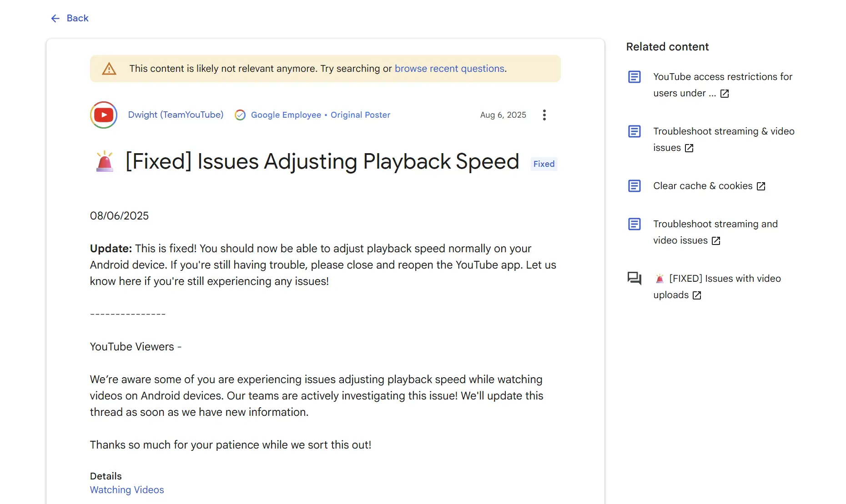Screen dimensions: 846x504
Task: Click the Back arrow icon
Action: [55, 18]
